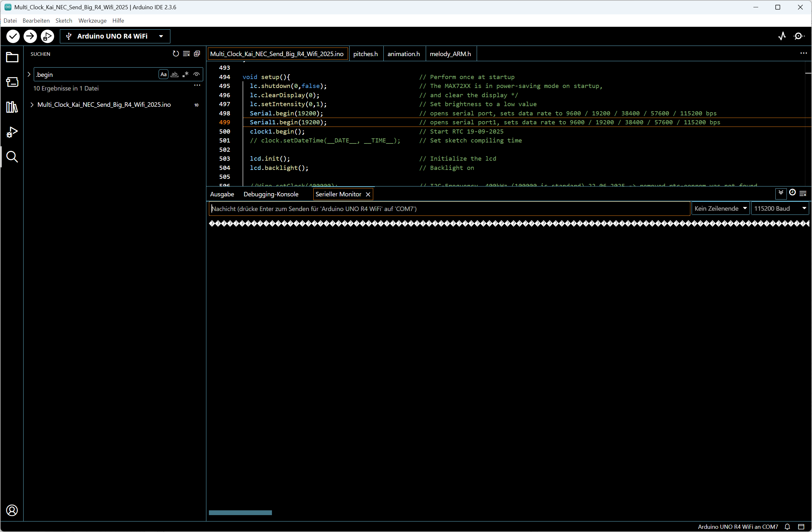Click the Verify sketch checkmark button
Image resolution: width=812 pixels, height=532 pixels.
point(13,36)
